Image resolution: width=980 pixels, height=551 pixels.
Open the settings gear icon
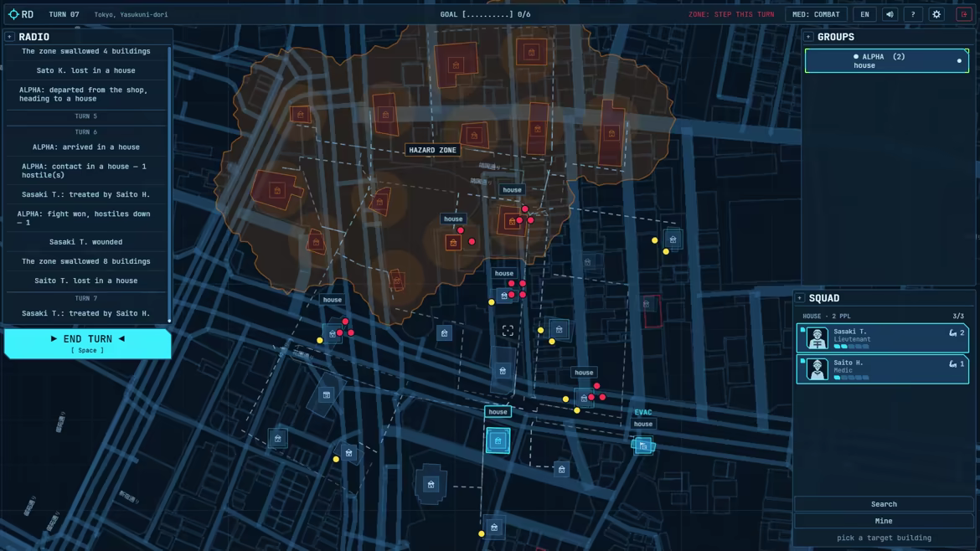pyautogui.click(x=936, y=14)
